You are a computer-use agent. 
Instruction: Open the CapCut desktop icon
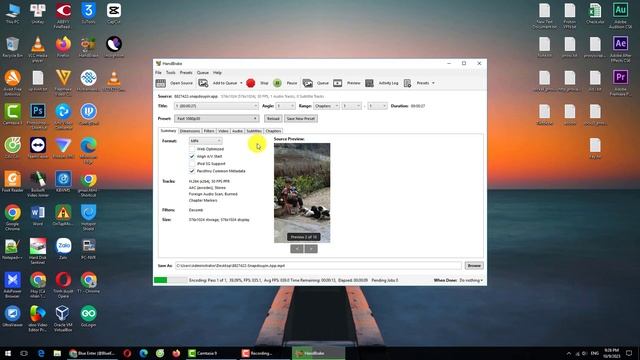tap(114, 11)
